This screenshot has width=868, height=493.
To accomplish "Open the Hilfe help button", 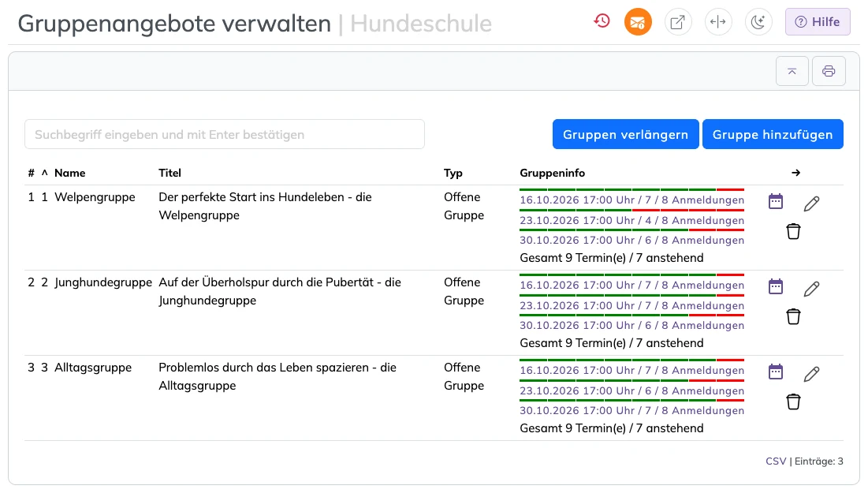I will (x=817, y=22).
